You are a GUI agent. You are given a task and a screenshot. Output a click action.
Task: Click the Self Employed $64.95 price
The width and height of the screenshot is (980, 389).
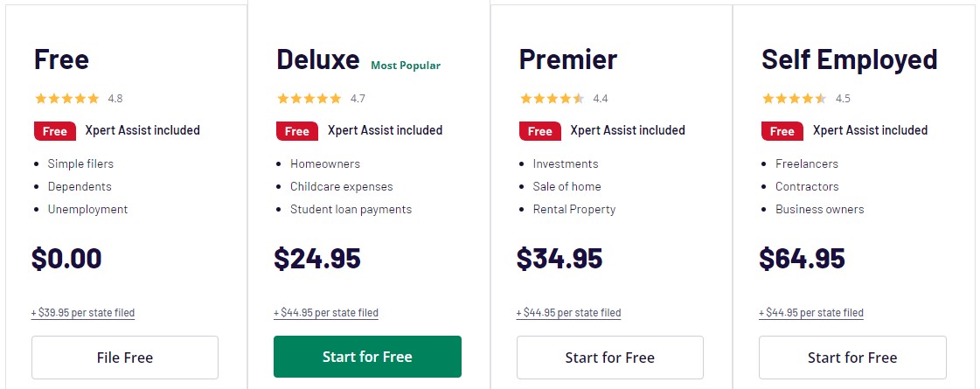(x=802, y=259)
